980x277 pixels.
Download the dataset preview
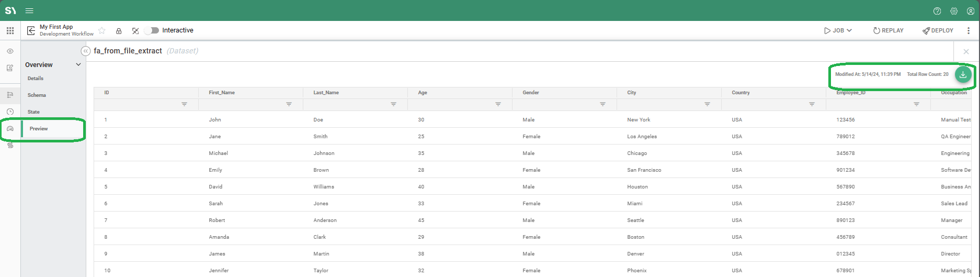pos(963,74)
